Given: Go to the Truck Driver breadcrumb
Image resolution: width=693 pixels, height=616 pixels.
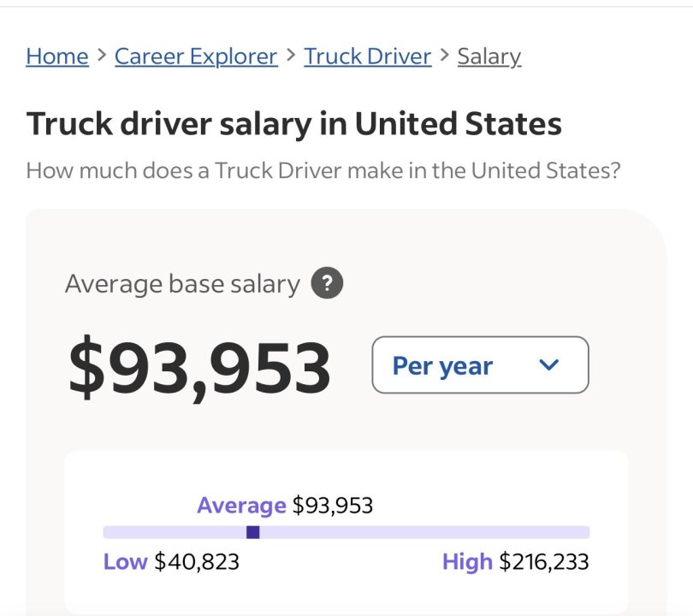Looking at the screenshot, I should point(367,56).
